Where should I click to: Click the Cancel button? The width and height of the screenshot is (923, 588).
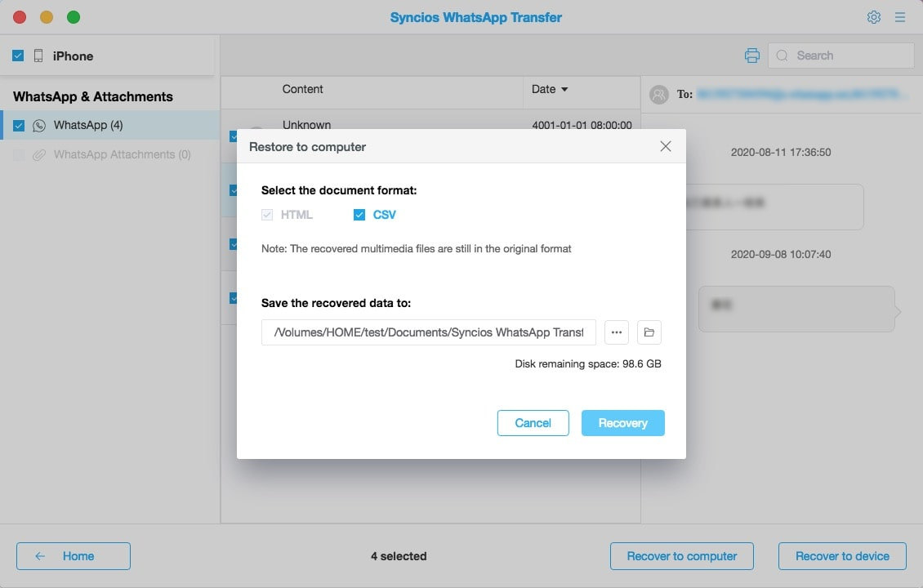point(533,423)
